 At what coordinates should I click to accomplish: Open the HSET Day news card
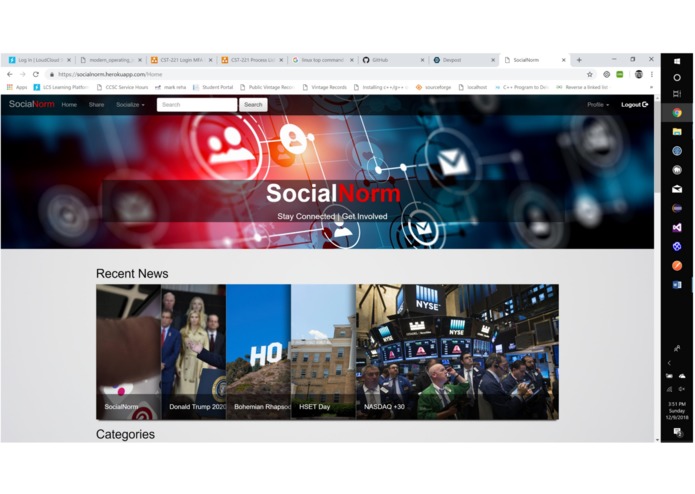point(324,352)
